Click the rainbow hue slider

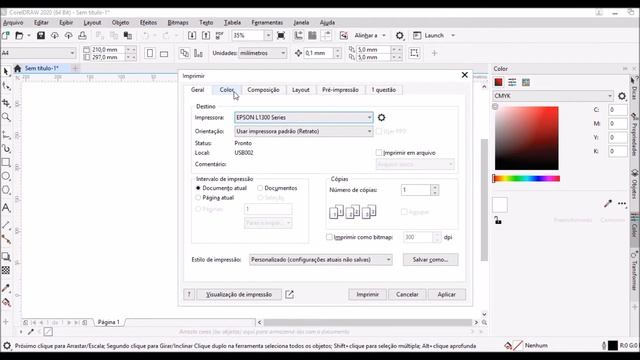click(x=526, y=178)
